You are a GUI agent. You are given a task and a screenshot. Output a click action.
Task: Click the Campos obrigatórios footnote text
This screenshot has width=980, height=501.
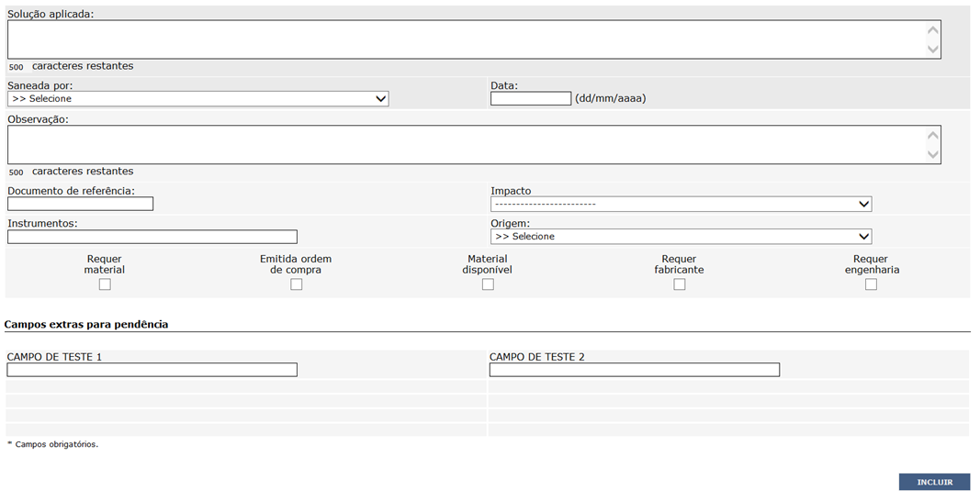pos(52,444)
